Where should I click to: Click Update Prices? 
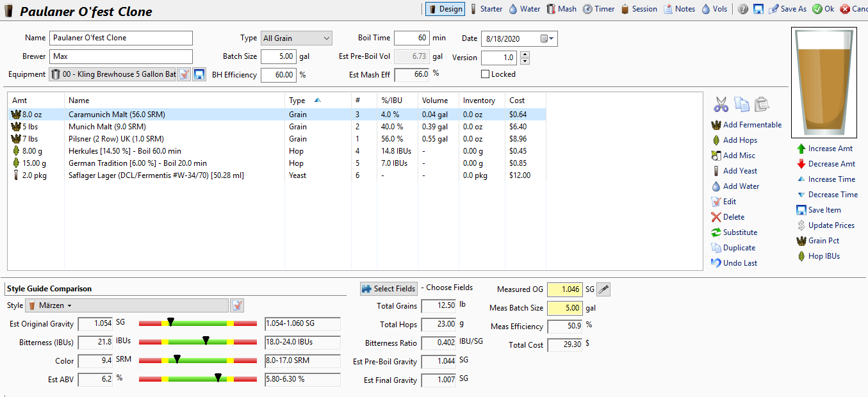coord(825,225)
